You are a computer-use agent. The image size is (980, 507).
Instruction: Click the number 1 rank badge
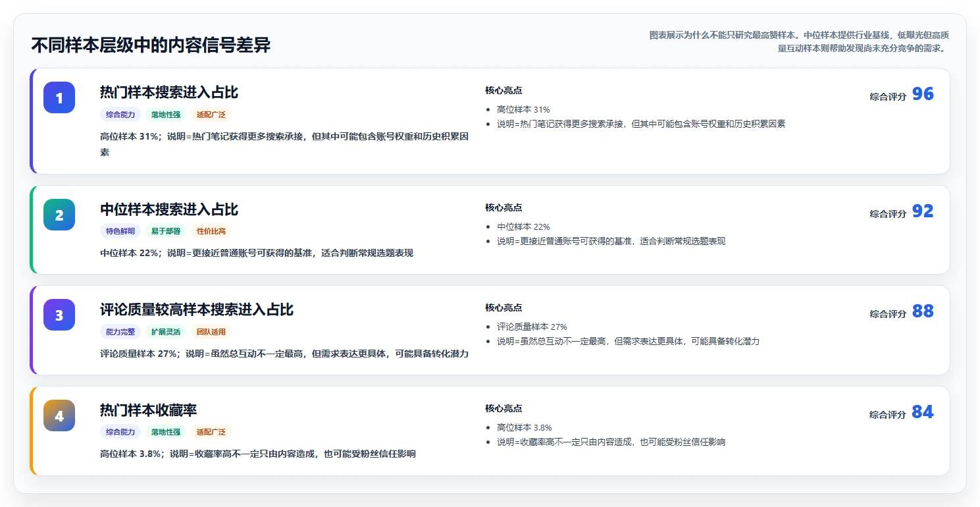tap(59, 97)
